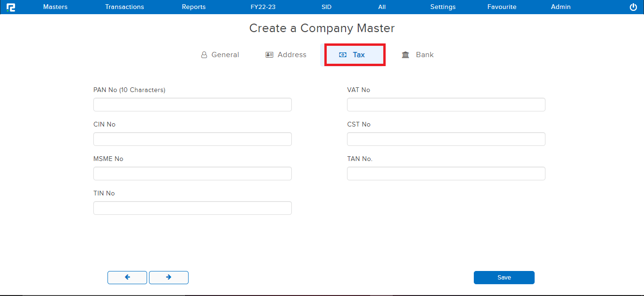
Task: Select the MSME No text box
Action: click(x=192, y=174)
